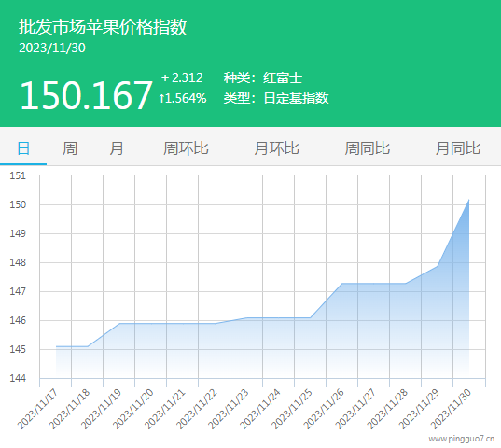The width and height of the screenshot is (501, 448).
Task: Click the 151 y-axis label
Action: pyautogui.click(x=18, y=175)
